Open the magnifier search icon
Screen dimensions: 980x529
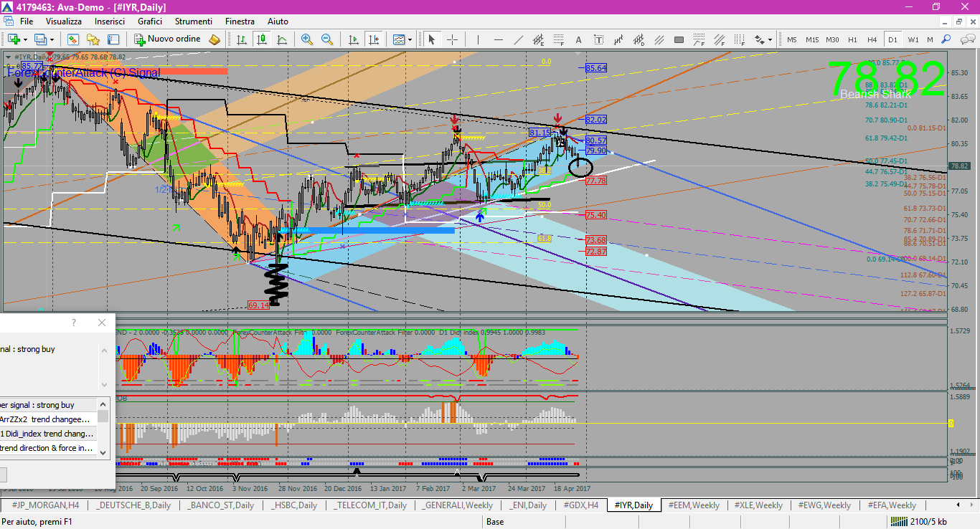[946, 39]
